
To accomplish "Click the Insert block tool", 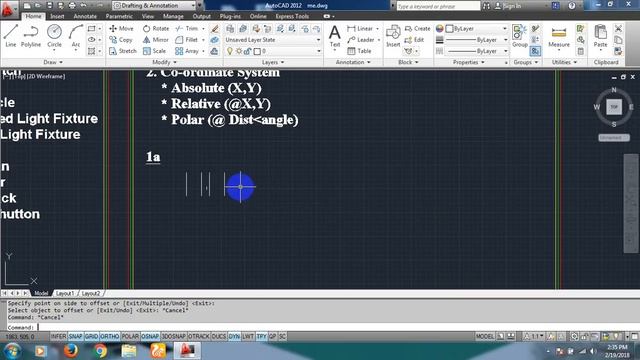I will click(x=393, y=36).
